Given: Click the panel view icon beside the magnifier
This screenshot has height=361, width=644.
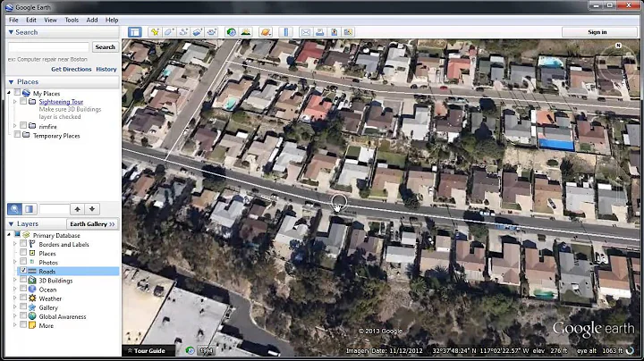Looking at the screenshot, I should (30, 209).
